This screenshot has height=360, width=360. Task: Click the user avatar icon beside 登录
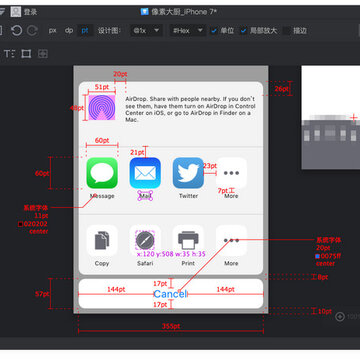point(16,12)
